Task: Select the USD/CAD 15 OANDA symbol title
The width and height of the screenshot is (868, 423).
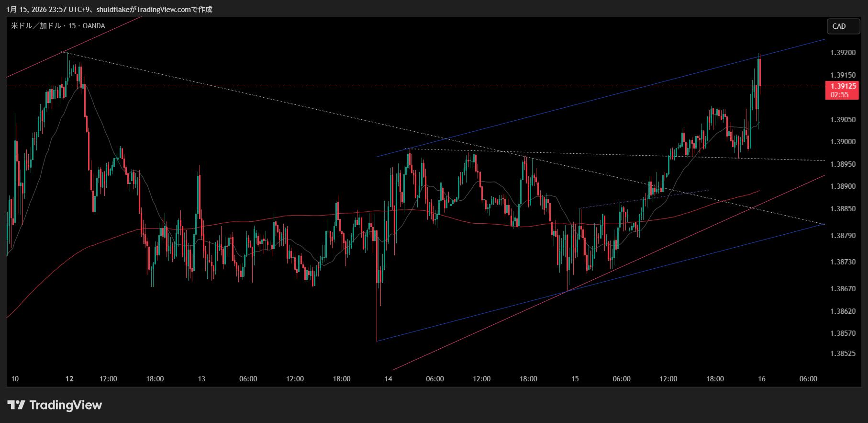Action: click(x=58, y=26)
